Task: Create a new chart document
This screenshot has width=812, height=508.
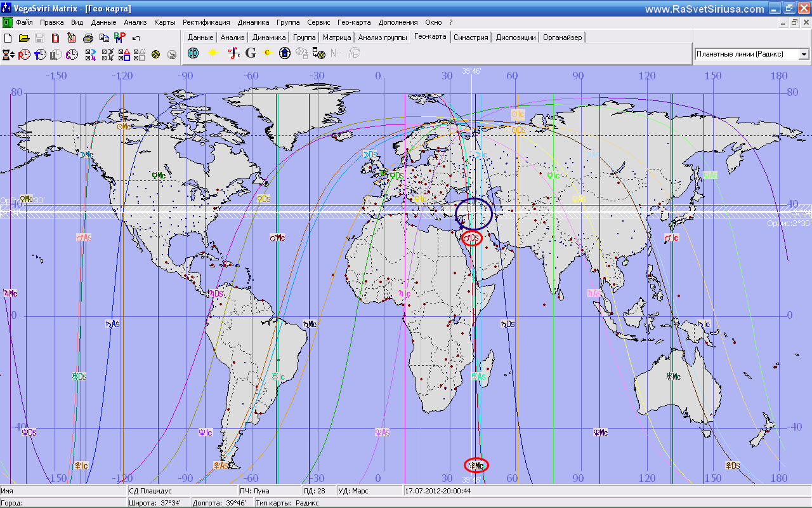Action: click(8, 38)
